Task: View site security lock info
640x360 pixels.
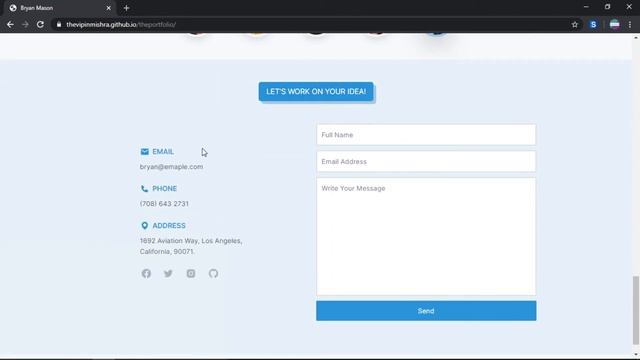Action: (x=59, y=24)
